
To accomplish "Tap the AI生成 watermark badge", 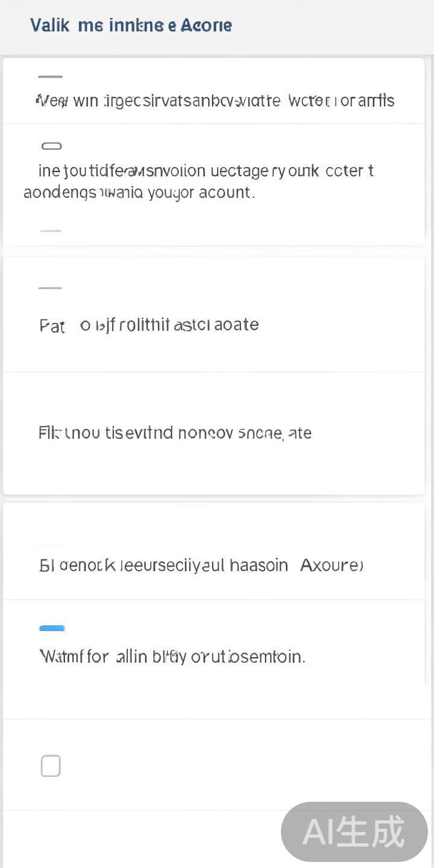I will point(354,832).
